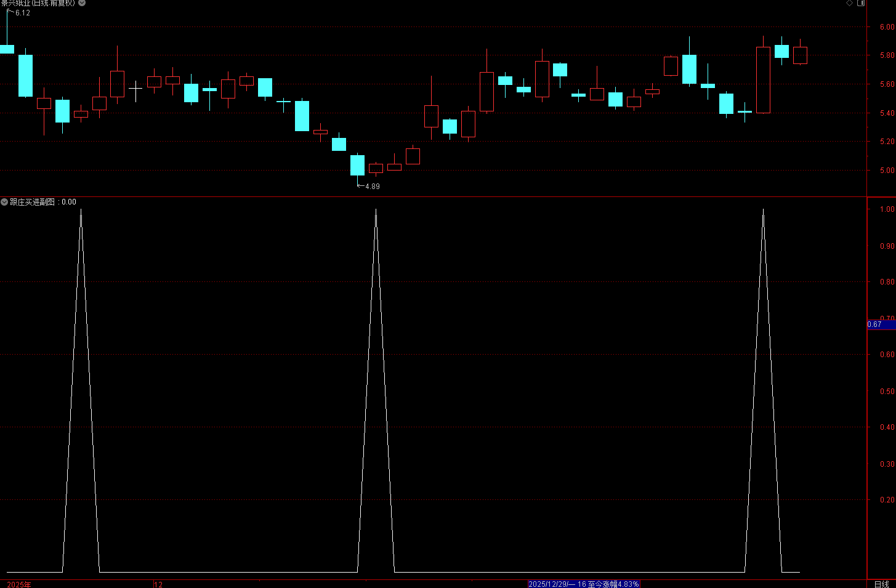Image resolution: width=896 pixels, height=588 pixels.
Task: Click the lowest candlestick marked 4.89
Action: pyautogui.click(x=357, y=165)
